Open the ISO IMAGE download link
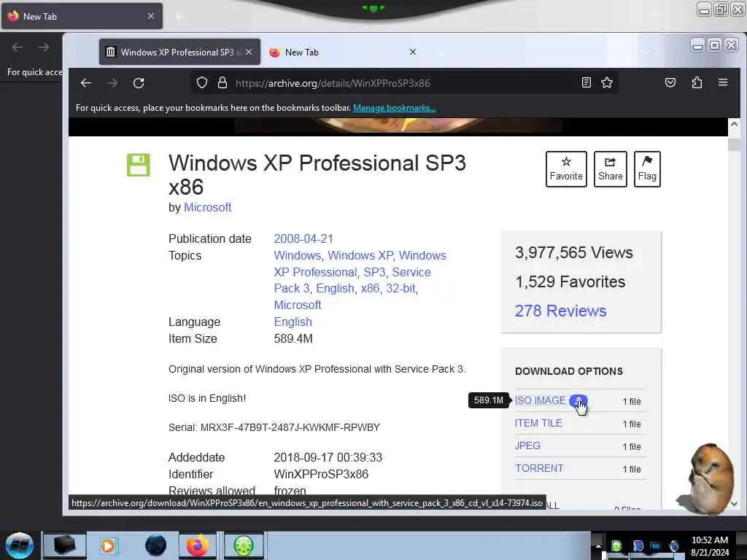747x560 pixels. pos(540,400)
